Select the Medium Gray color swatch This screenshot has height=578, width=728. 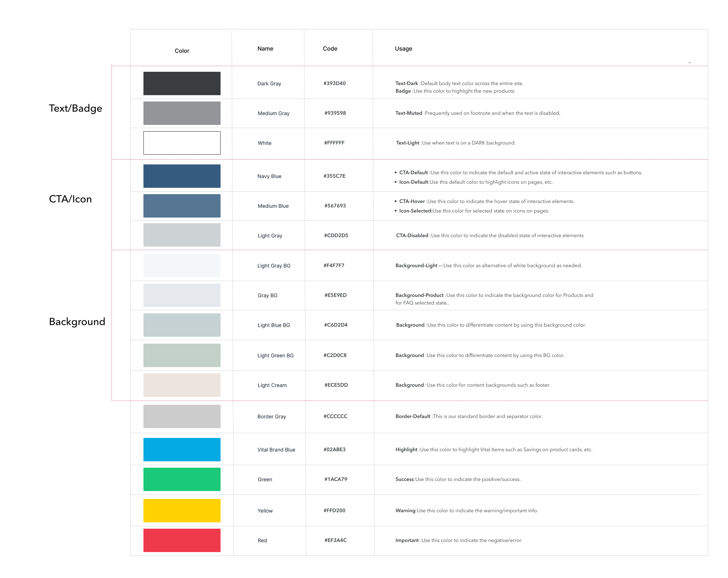[x=182, y=113]
